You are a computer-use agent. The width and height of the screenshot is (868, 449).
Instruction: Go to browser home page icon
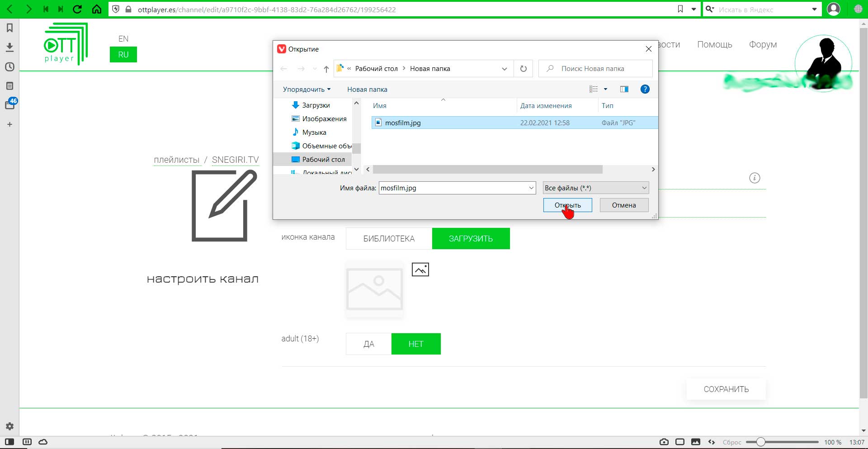pos(97,9)
